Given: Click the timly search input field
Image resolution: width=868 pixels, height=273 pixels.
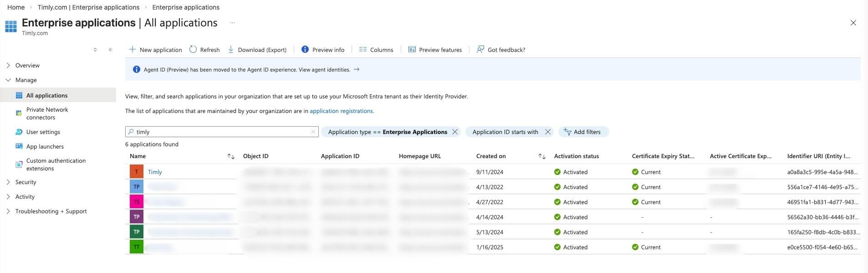Looking at the screenshot, I should tap(219, 132).
